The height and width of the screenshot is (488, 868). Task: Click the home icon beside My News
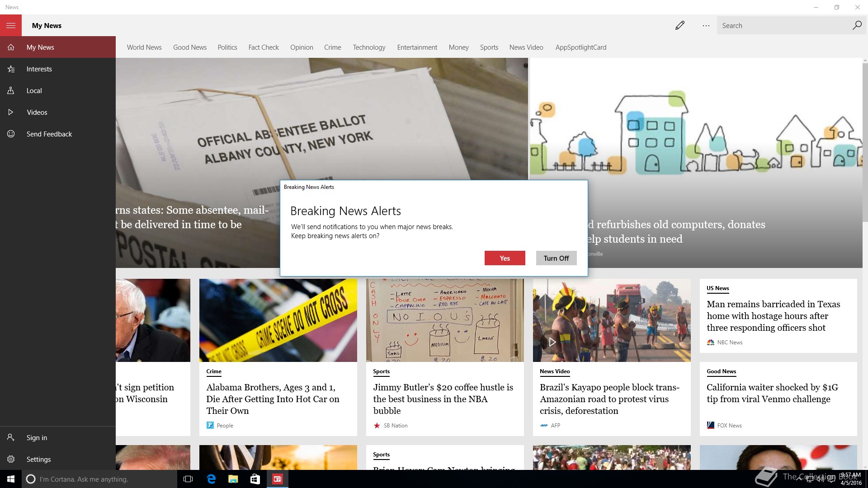[11, 47]
